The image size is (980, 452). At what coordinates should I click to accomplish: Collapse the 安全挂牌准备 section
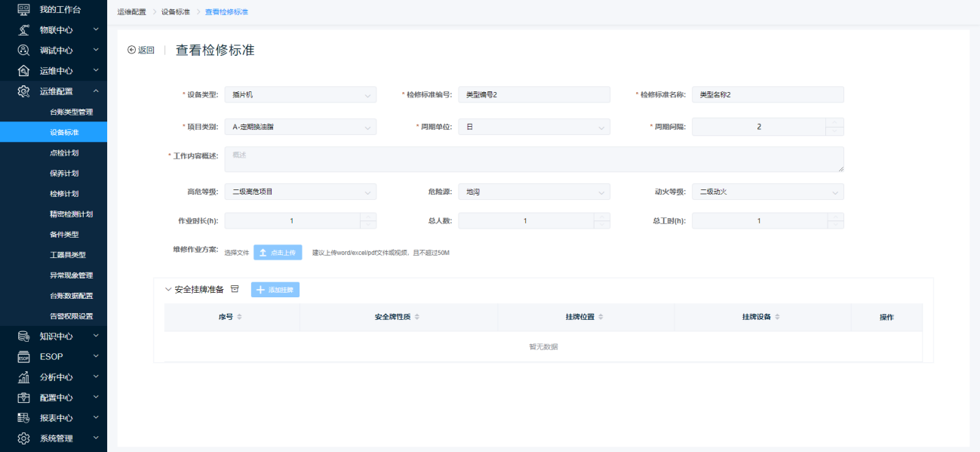click(x=168, y=289)
